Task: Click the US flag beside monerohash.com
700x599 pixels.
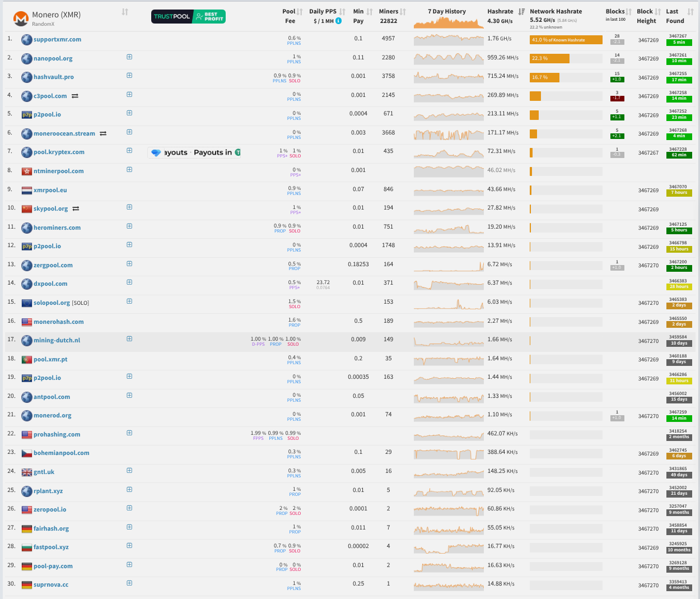Action: point(26,322)
